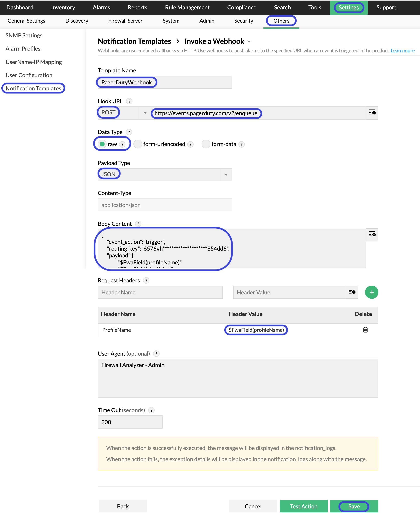Delete the ProfileName header row
Screen dimensions: 420x517
pyautogui.click(x=365, y=330)
